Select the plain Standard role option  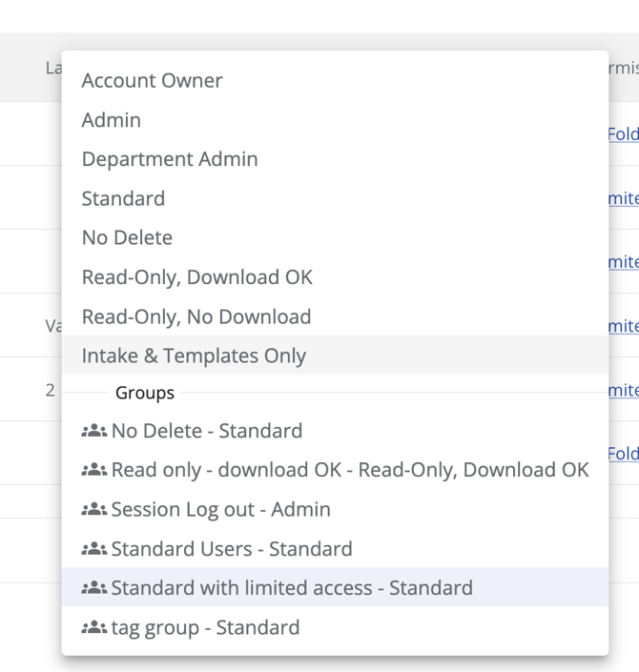coord(123,198)
